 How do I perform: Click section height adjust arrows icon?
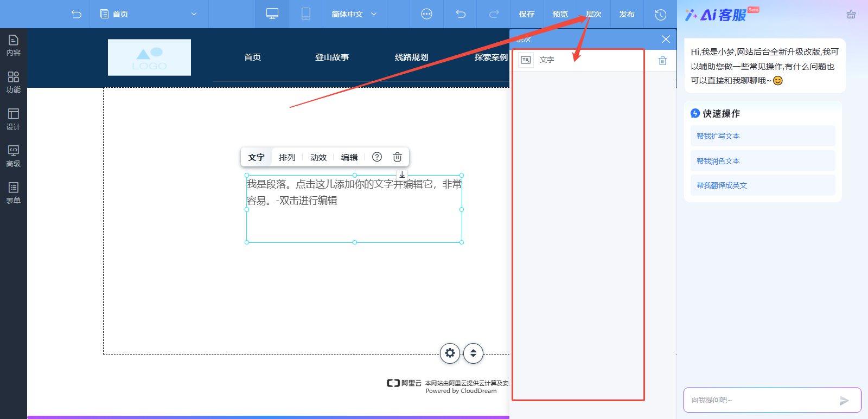[473, 353]
